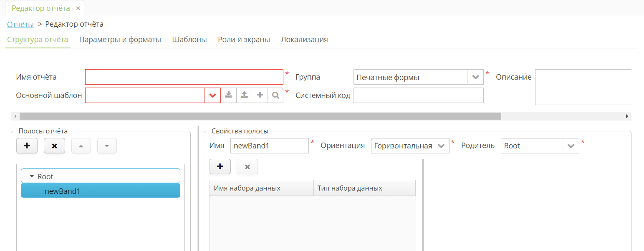Add a new band in Полосы отчёта
Screen dimensions: 644x251
coord(27,146)
